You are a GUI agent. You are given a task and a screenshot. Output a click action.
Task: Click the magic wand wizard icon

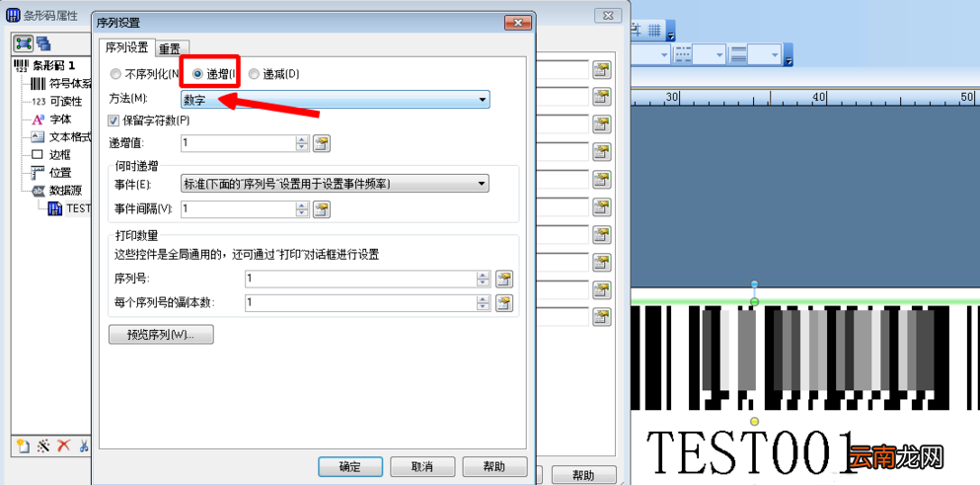pyautogui.click(x=43, y=445)
